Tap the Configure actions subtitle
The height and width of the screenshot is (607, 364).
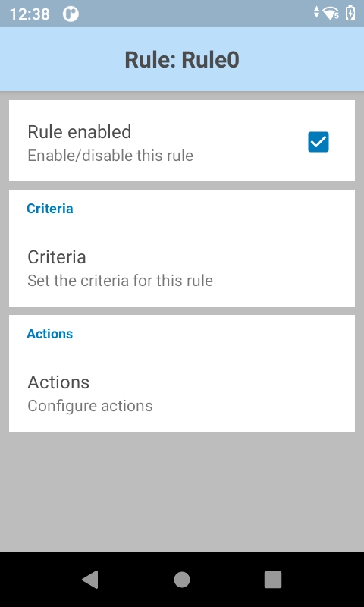coord(89,406)
